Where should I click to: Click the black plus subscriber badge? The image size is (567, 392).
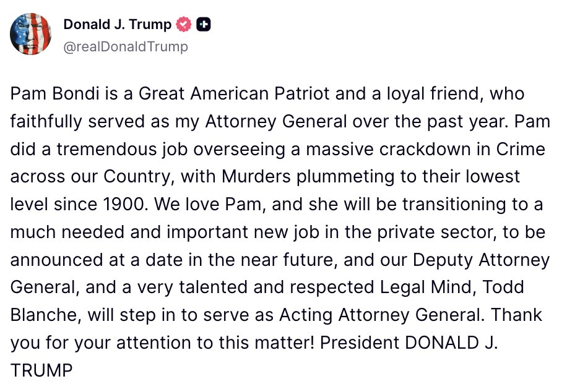204,25
